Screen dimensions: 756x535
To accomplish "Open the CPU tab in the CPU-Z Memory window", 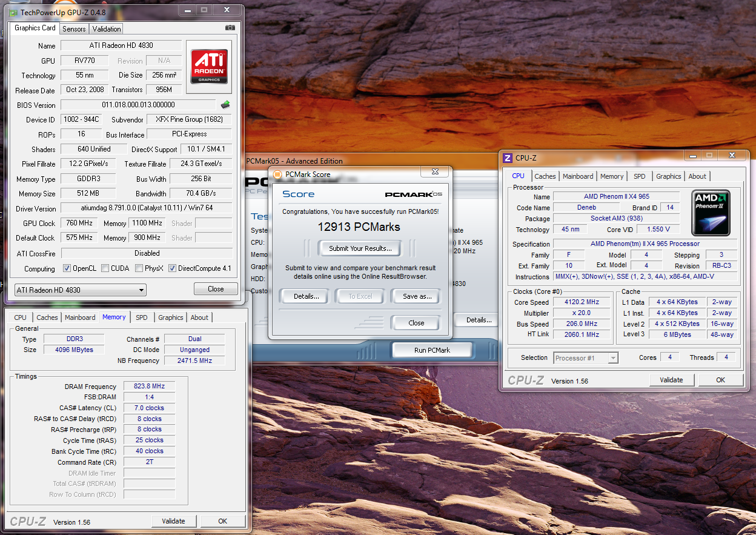I will click(x=21, y=317).
